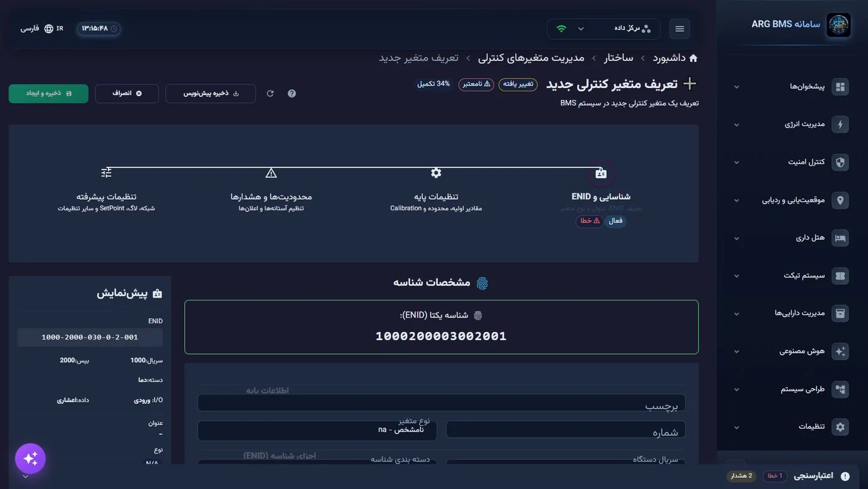The image size is (868, 489).
Task: Click the مدیریت متغیرهای کنترلی breadcrumb link
Action: 531,58
